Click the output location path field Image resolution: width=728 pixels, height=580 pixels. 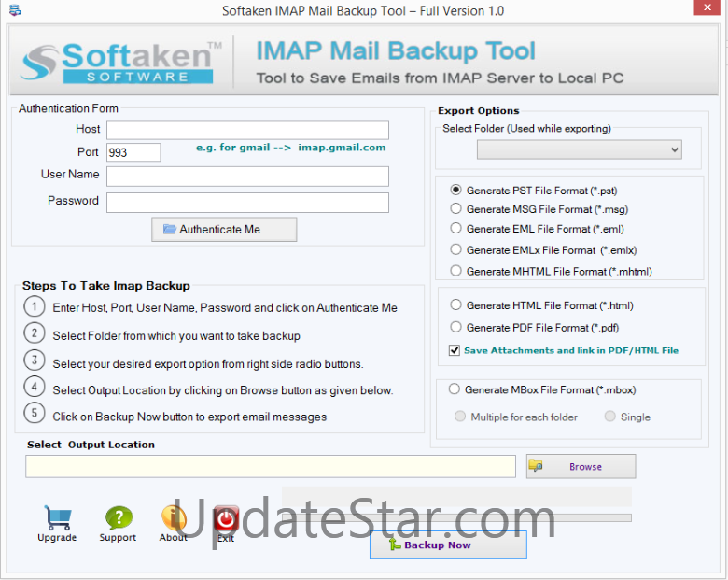(271, 467)
